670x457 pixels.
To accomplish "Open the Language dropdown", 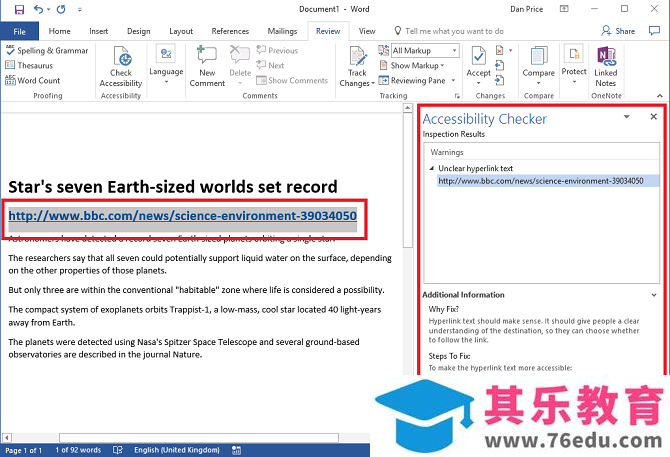I will [166, 65].
